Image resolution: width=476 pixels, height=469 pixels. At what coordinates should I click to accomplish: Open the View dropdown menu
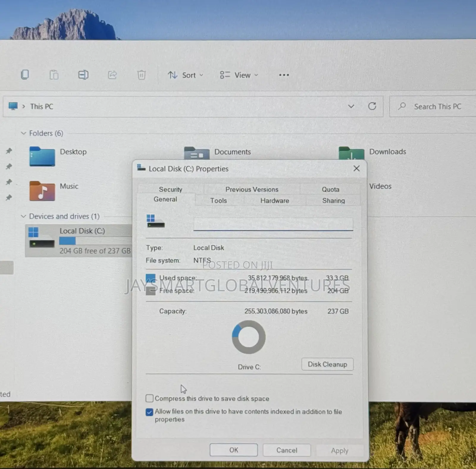(239, 75)
